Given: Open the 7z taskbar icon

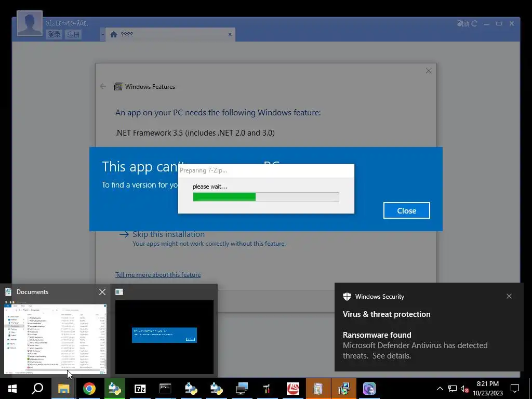Looking at the screenshot, I should (x=140, y=389).
